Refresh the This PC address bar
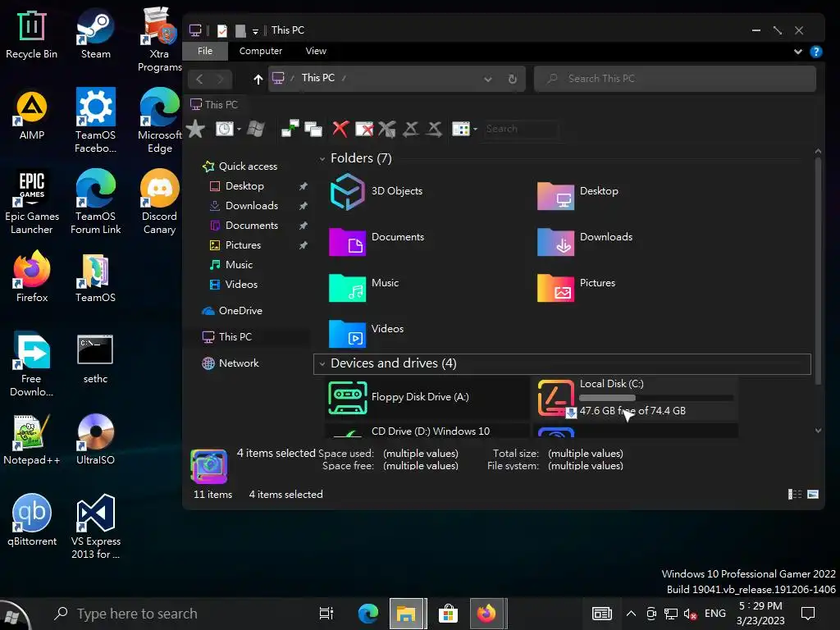840x630 pixels. [512, 79]
